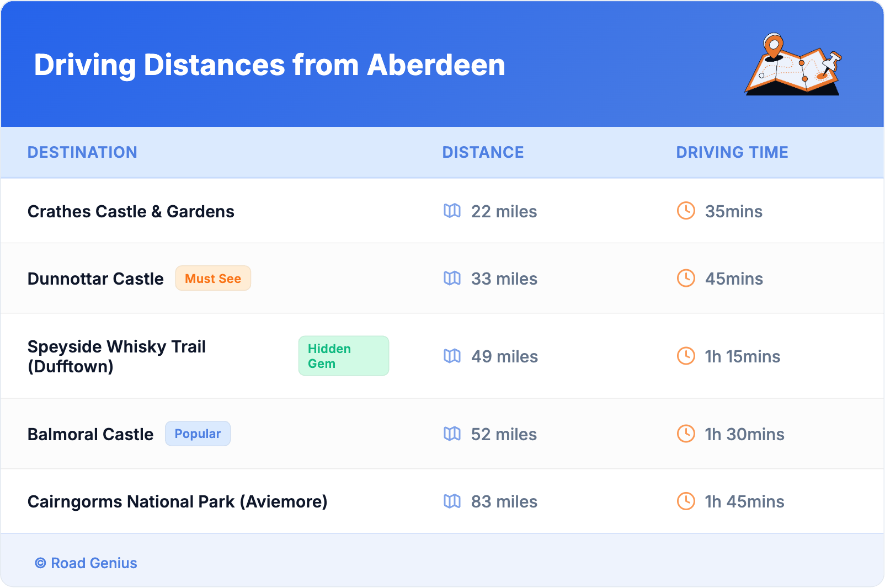Click the map icon beside 33 miles
This screenshot has width=885, height=588.
pyautogui.click(x=452, y=278)
